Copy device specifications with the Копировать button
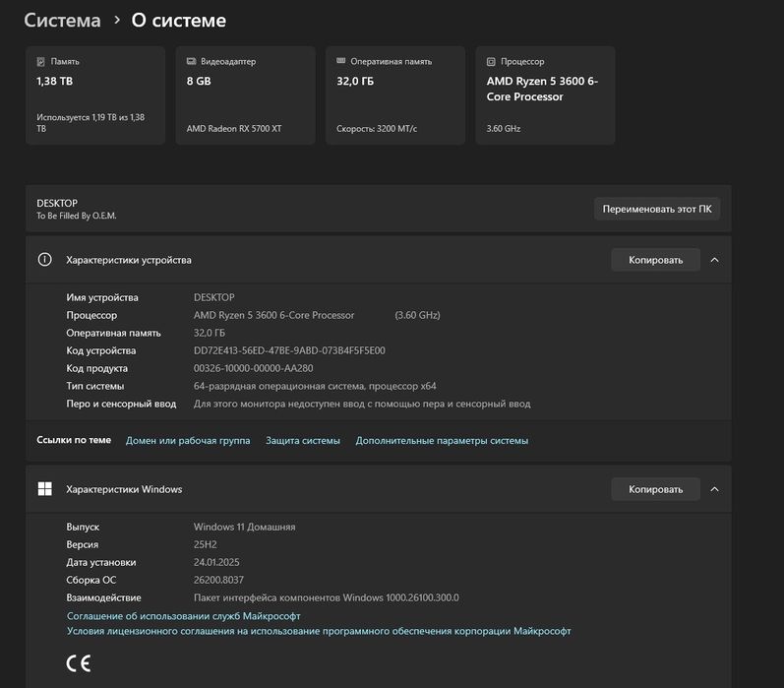Screen dimensions: 784x688 (x=655, y=260)
